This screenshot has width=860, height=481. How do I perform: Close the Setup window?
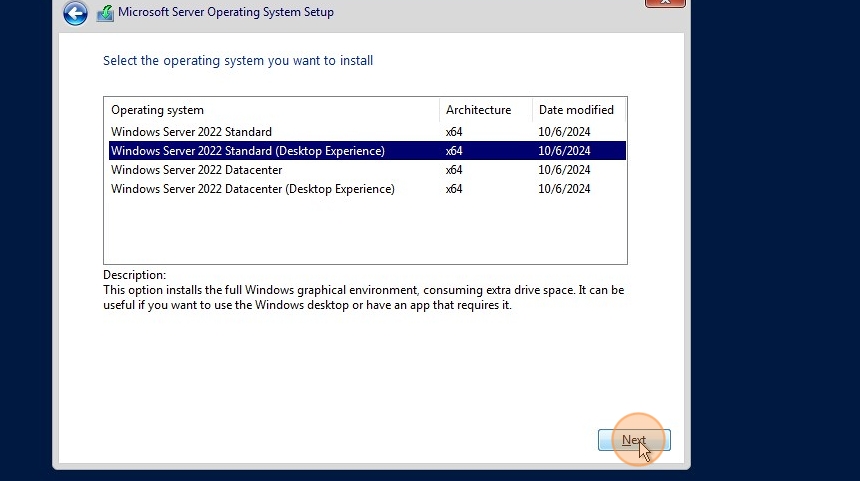[x=665, y=3]
